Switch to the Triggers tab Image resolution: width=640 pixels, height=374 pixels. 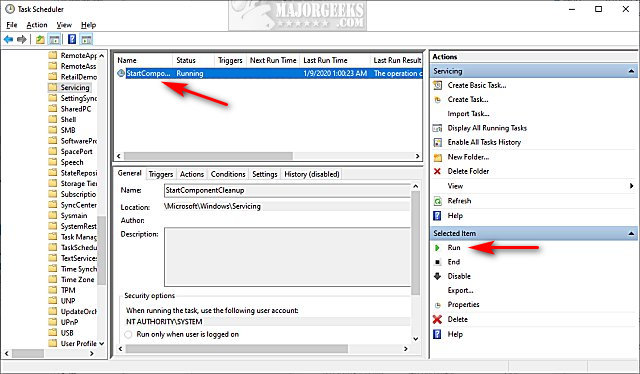160,174
